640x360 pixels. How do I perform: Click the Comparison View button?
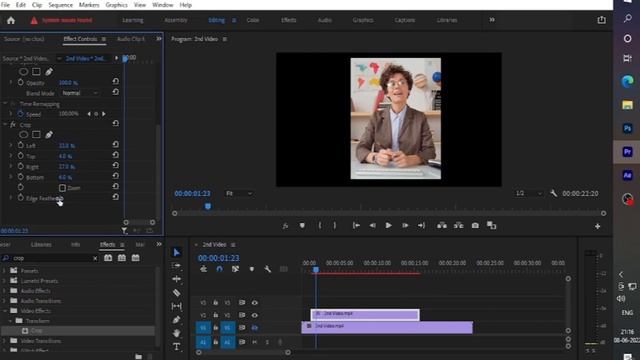(491, 225)
